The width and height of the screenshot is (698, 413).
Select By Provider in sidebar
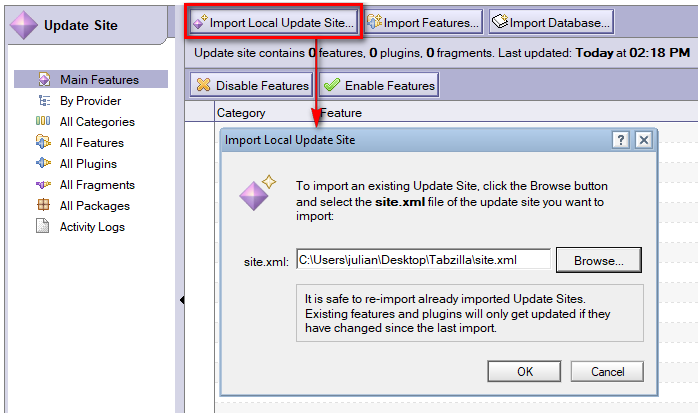pos(90,101)
